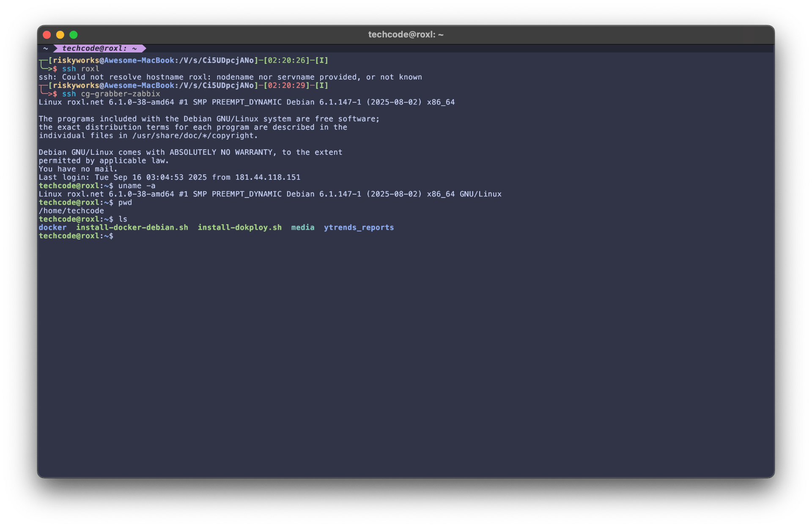This screenshot has width=812, height=527.
Task: Click the ssh cg-grabber-zabbix command text
Action: 111,94
